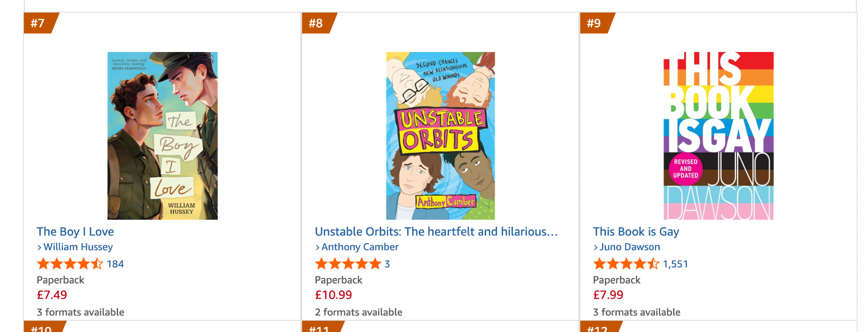View five-star rating for Unstable Orbits
The width and height of the screenshot is (868, 332).
coord(348,264)
